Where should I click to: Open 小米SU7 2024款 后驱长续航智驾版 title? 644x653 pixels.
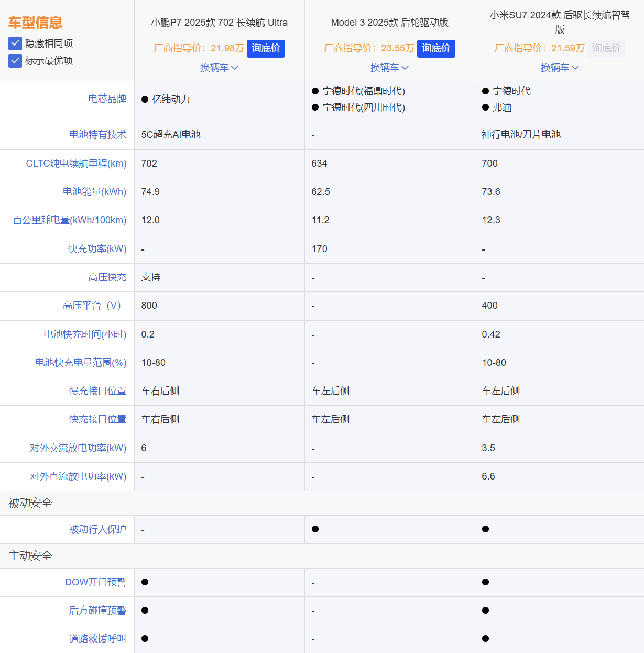(560, 23)
